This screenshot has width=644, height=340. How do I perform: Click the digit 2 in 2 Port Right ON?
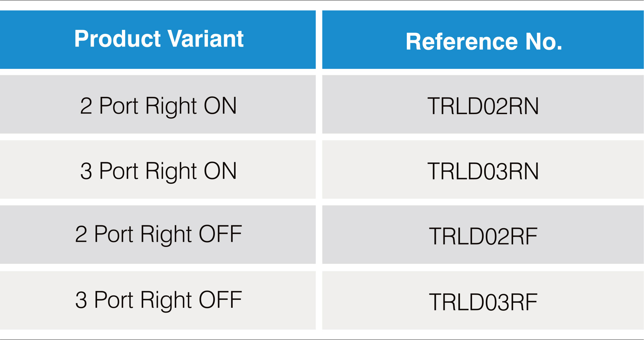[x=86, y=106]
